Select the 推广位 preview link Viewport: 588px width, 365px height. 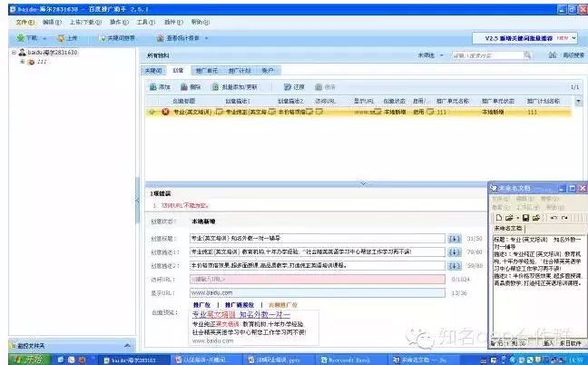201,305
